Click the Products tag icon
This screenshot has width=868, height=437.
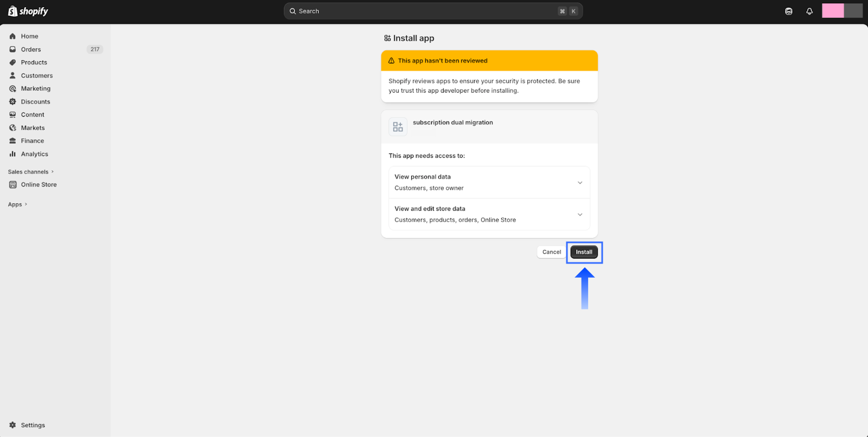click(x=12, y=62)
